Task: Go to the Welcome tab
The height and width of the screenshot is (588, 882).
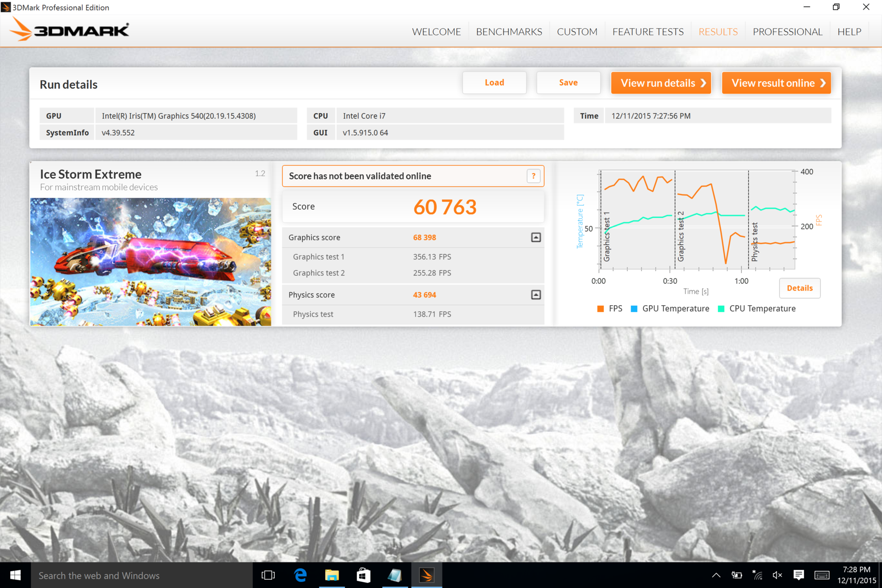Action: click(437, 32)
